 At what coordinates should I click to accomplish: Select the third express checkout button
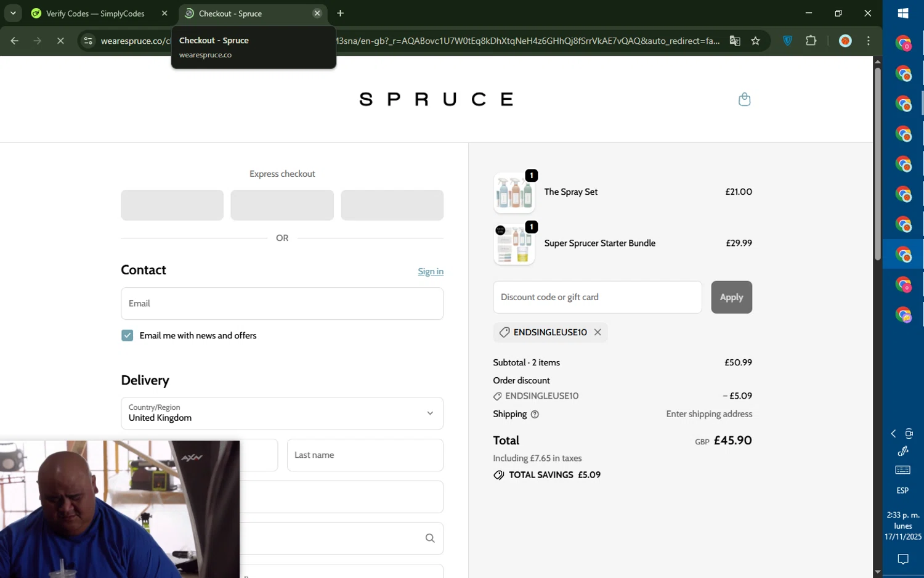(x=392, y=205)
